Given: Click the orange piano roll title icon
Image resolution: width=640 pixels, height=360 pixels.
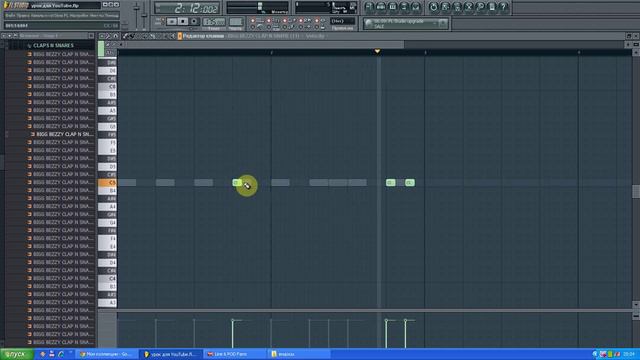Looking at the screenshot, I should [x=180, y=36].
